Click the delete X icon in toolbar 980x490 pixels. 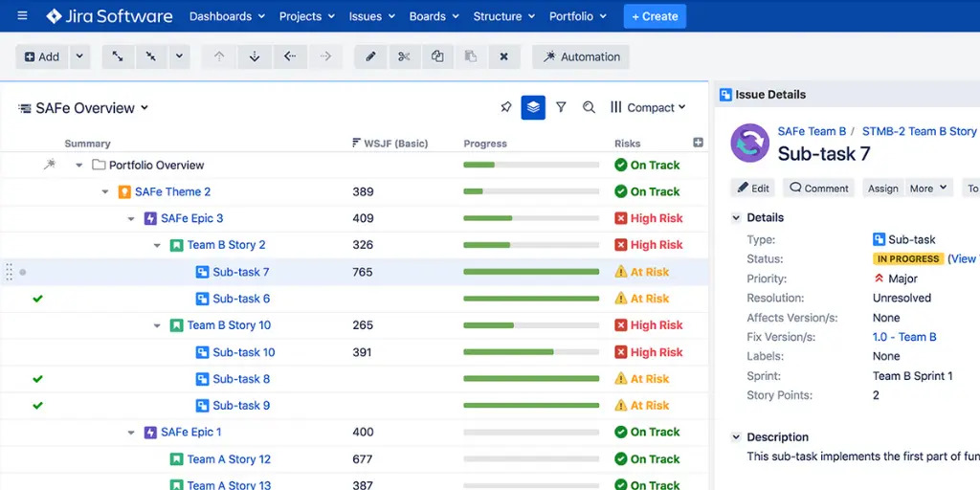coord(503,56)
